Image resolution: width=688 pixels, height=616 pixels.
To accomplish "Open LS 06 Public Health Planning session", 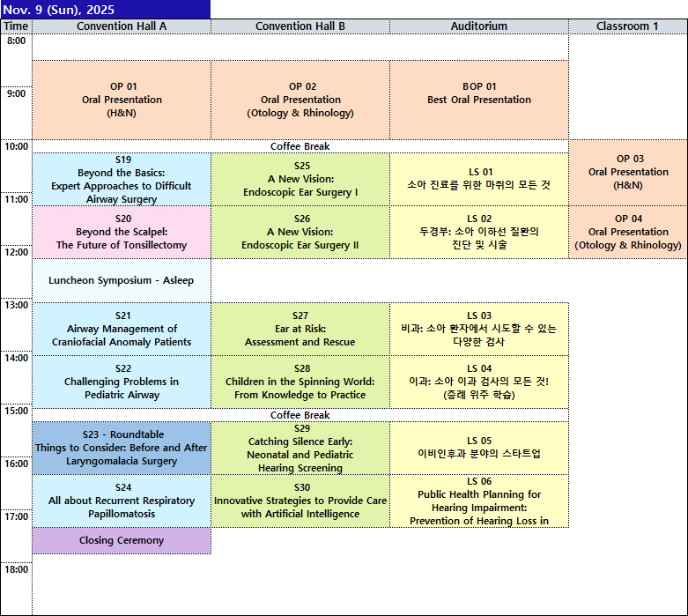I will (x=479, y=501).
